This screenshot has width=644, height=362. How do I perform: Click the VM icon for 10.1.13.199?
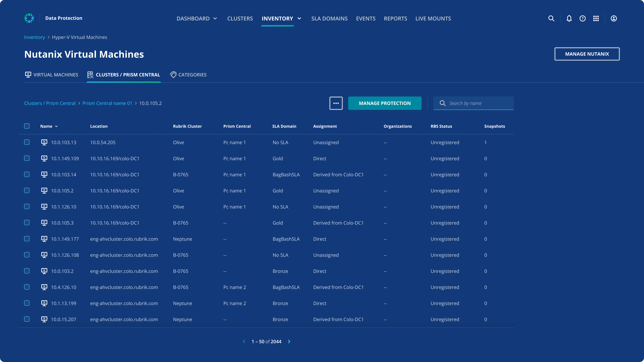(x=44, y=303)
